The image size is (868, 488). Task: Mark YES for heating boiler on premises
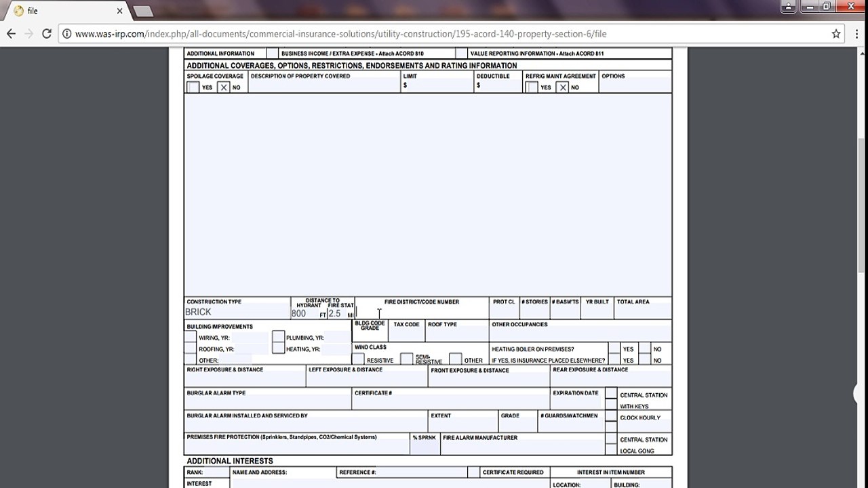[614, 348]
